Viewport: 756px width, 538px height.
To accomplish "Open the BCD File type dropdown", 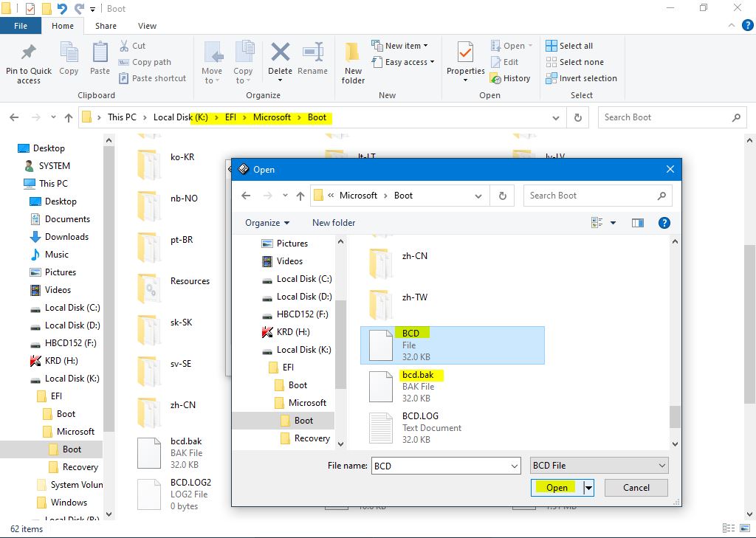I will (x=599, y=466).
